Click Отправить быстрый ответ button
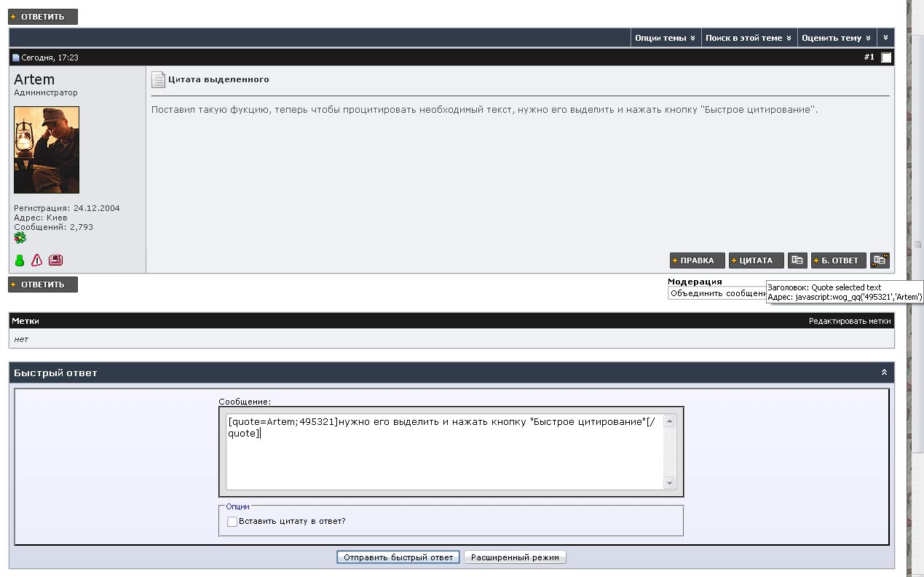Image resolution: width=924 pixels, height=577 pixels. (398, 557)
